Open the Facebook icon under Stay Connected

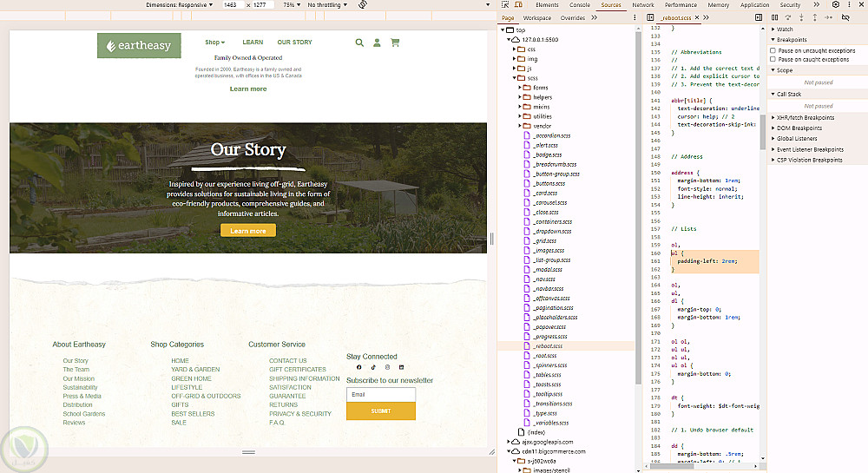(358, 367)
